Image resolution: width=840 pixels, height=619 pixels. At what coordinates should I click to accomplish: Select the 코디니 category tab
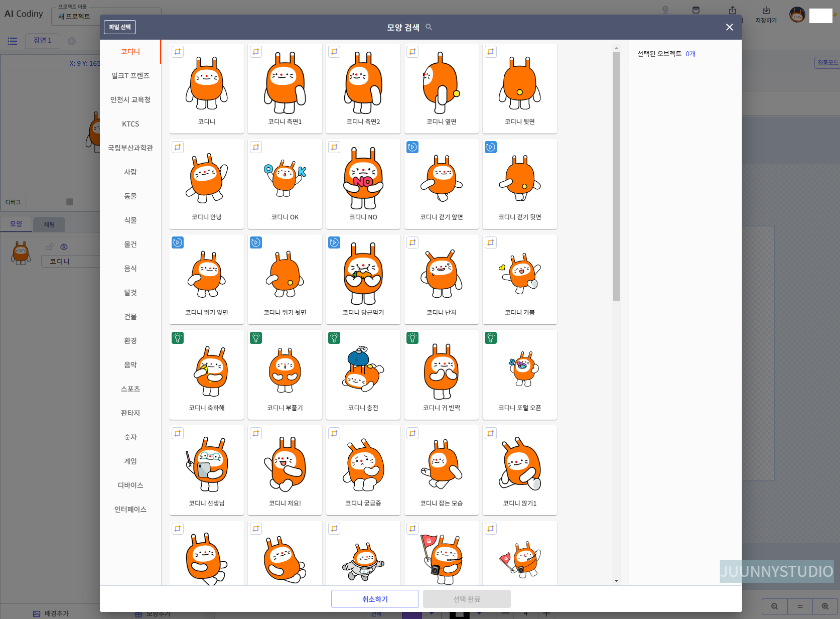pos(130,52)
